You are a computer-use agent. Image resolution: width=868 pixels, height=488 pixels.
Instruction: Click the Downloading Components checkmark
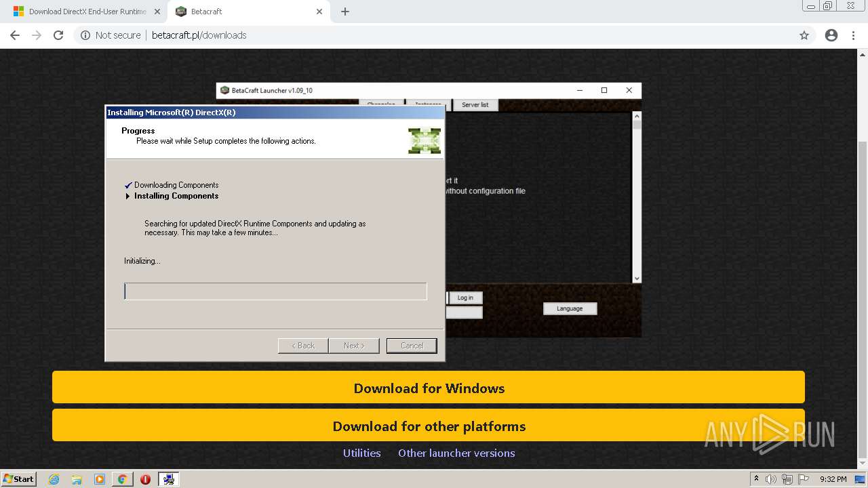pos(128,185)
